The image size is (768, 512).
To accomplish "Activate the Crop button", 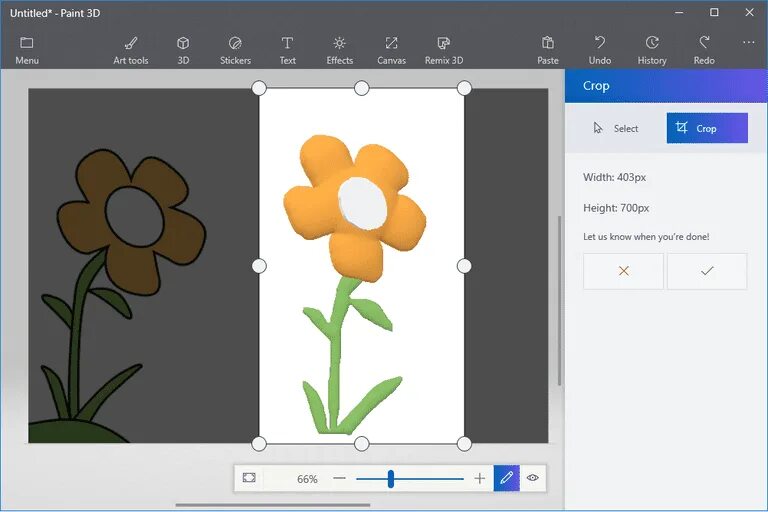I will 707,128.
